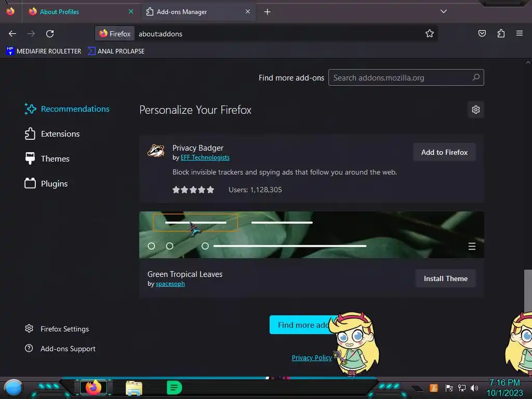Click the Firefox logo left of the tabs
Viewport: 532px width, 399px height.
click(10, 11)
